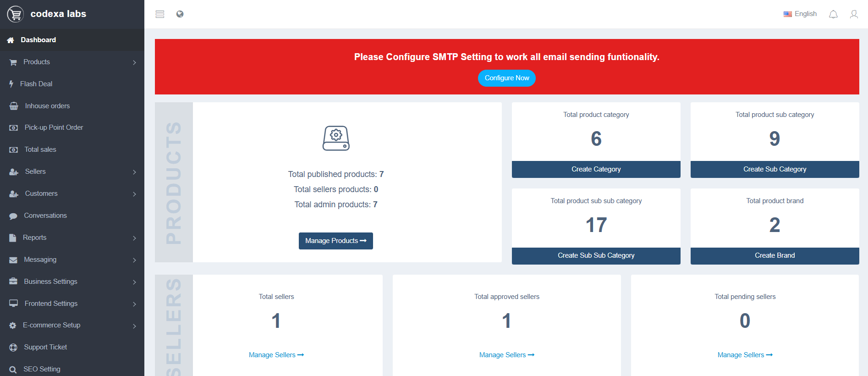
Task: Click the product settings drive icon
Action: pos(336,138)
